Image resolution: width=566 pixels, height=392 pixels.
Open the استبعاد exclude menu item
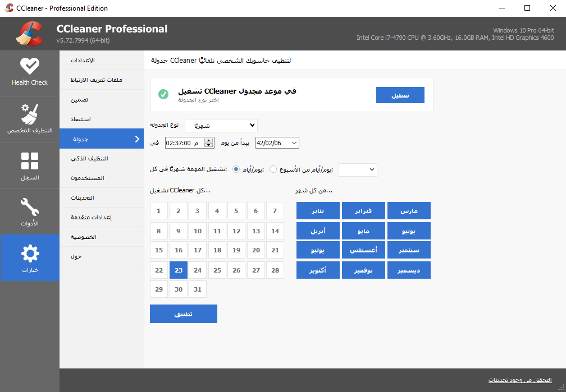coord(102,119)
